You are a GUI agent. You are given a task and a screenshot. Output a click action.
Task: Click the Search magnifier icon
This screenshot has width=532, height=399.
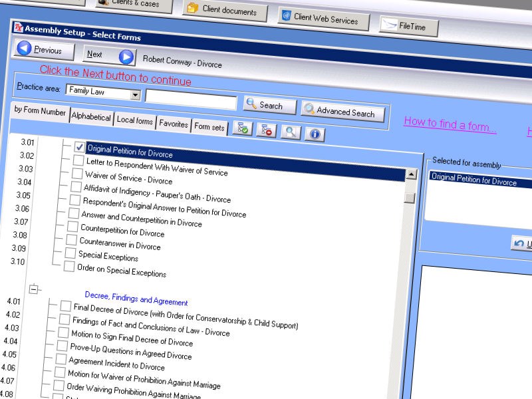[251, 103]
